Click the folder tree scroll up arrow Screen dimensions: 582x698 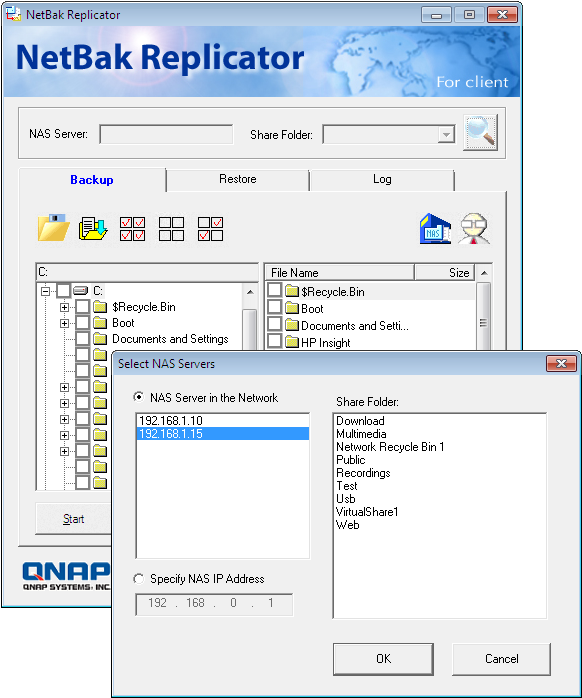250,292
